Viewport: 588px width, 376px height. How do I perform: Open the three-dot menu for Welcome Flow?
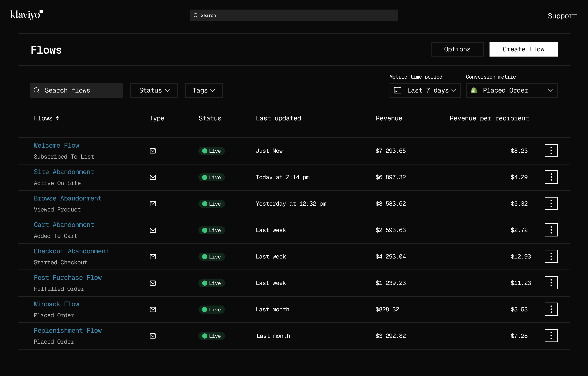click(551, 151)
